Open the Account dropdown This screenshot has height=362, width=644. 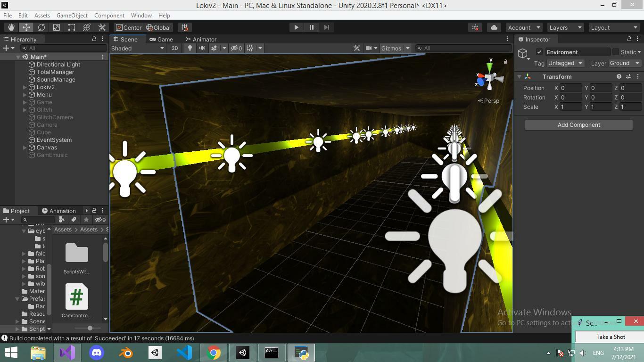coord(524,27)
